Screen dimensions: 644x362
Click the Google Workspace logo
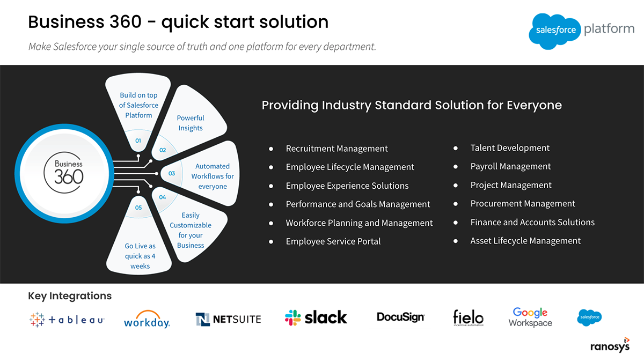pyautogui.click(x=530, y=317)
